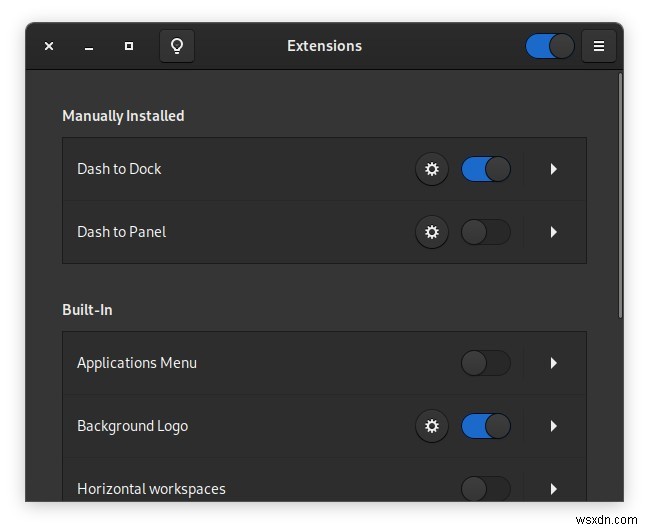Toggle the global Extensions switch
The width and height of the screenshot is (649, 530).
[550, 46]
